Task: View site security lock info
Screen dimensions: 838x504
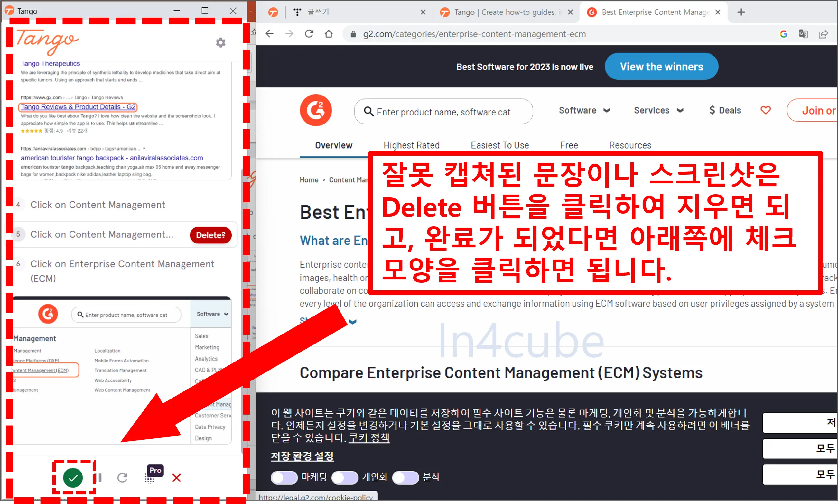Action: pos(353,34)
